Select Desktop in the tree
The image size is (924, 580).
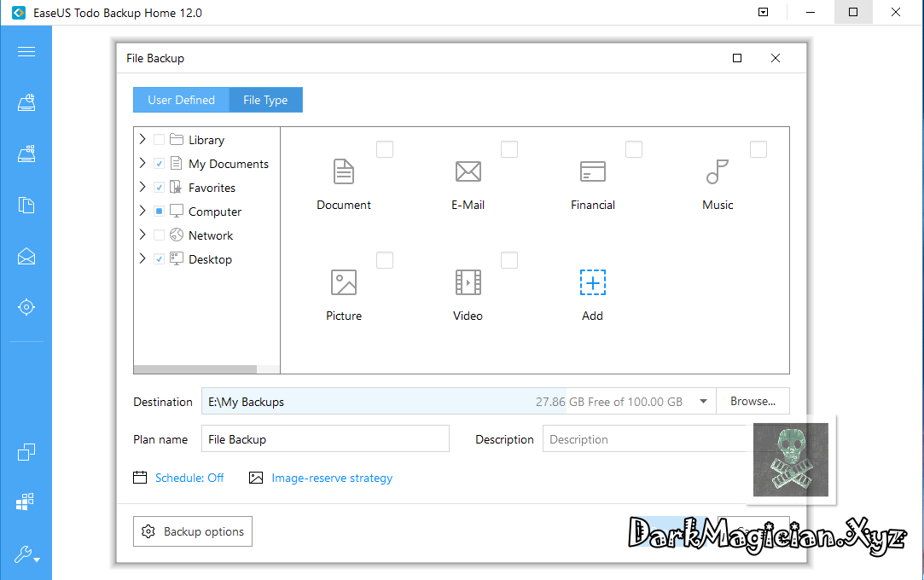click(x=210, y=259)
